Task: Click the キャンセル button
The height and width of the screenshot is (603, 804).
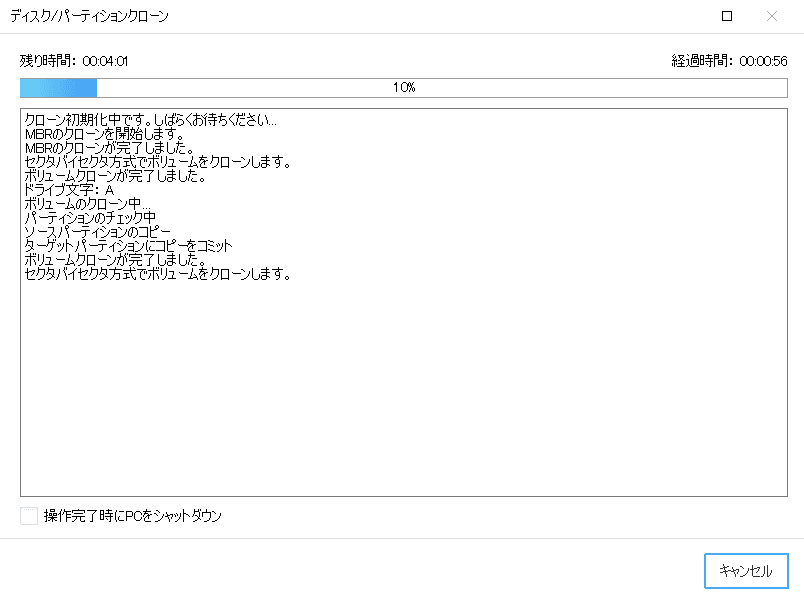Action: 746,571
